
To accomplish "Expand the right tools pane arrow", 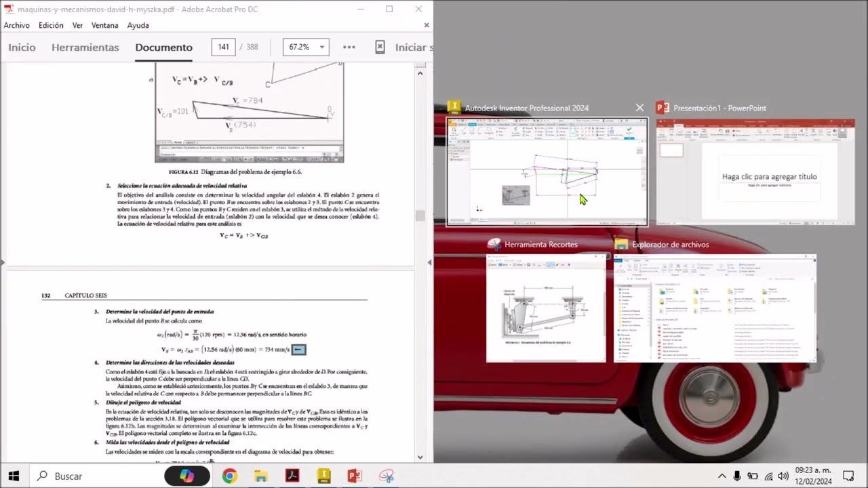I will tap(429, 262).
